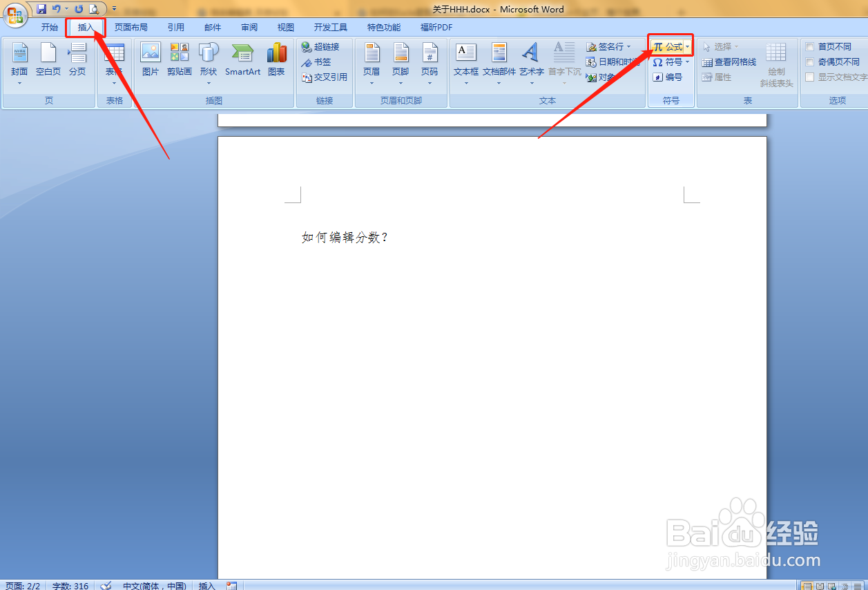The width and height of the screenshot is (868, 590).
Task: Open the page number menu (页码)
Action: tap(430, 64)
